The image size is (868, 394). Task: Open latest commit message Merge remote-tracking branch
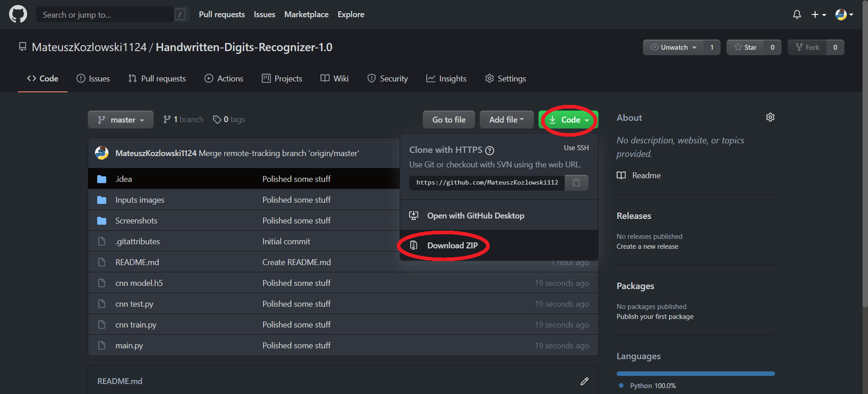pyautogui.click(x=279, y=153)
